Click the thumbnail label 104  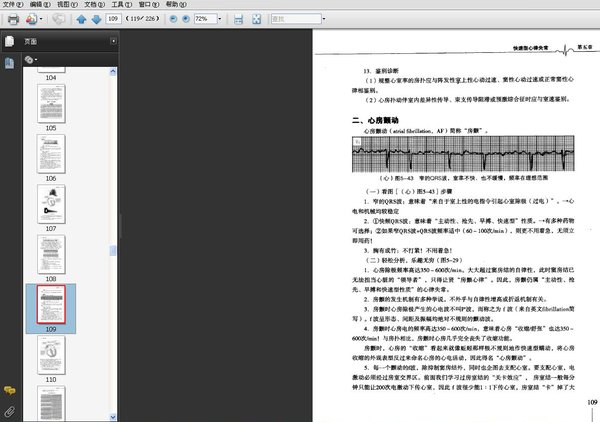click(x=51, y=78)
